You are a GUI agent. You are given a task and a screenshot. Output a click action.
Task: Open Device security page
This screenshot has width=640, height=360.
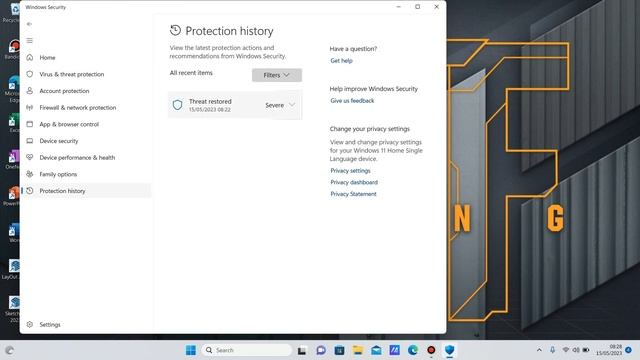(x=59, y=141)
